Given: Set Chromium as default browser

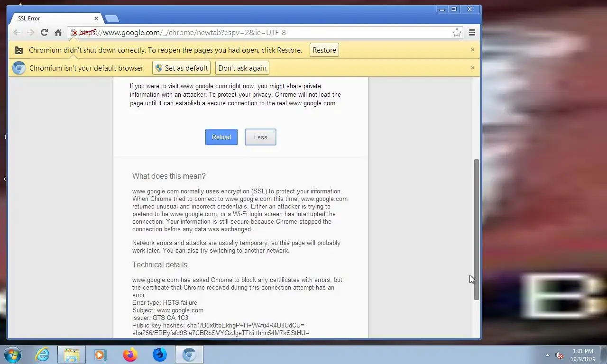Looking at the screenshot, I should click(181, 68).
